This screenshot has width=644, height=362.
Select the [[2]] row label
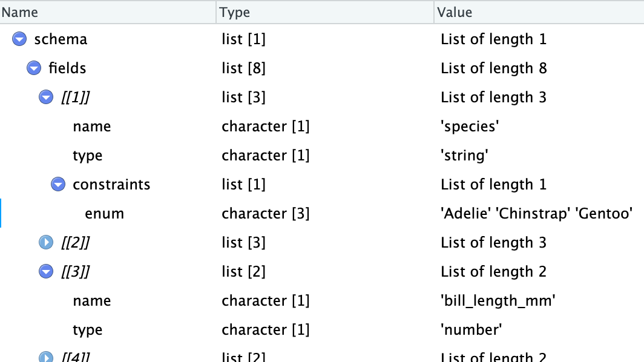[x=75, y=242]
